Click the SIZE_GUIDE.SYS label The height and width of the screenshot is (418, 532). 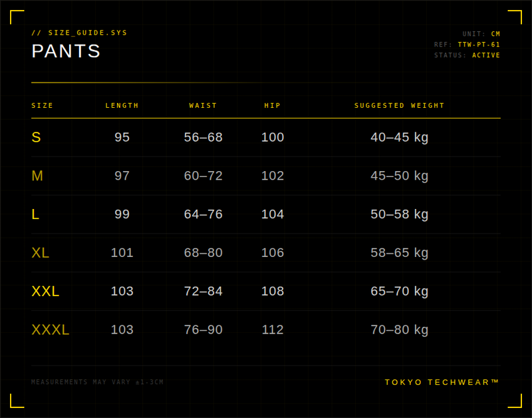point(79,33)
